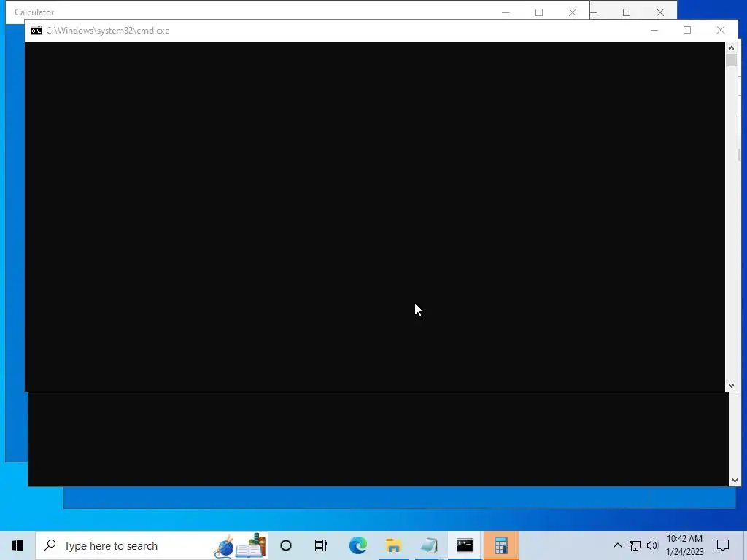This screenshot has width=747, height=560.
Task: Open the clock and date flyout
Action: 684,545
